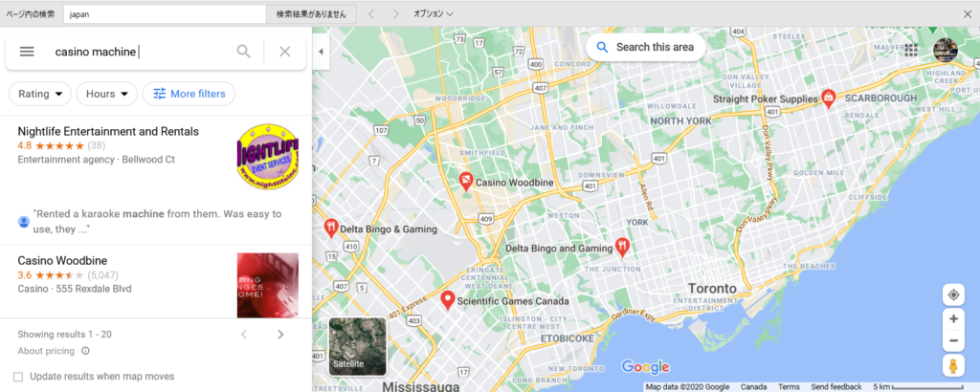Collapse the side panel arrow
The height and width of the screenshot is (392, 980).
coord(321,52)
